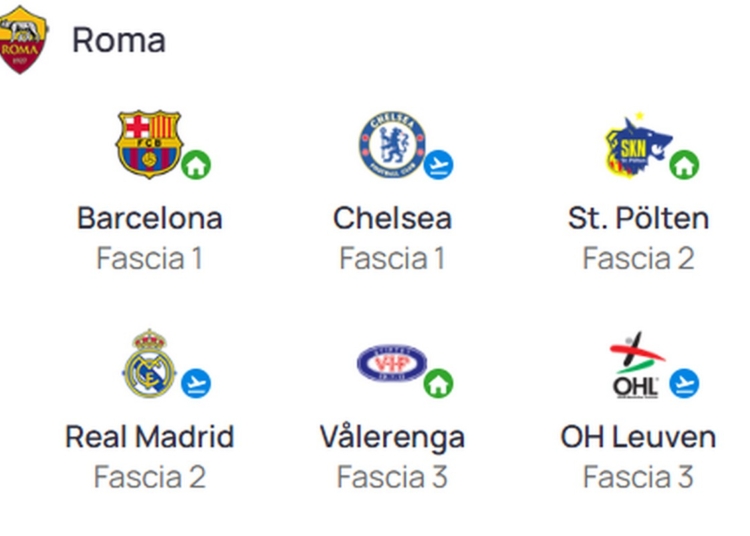Viewport: 750px width, 536px height.
Task: Open the Real Madrid name link
Action: point(150,437)
